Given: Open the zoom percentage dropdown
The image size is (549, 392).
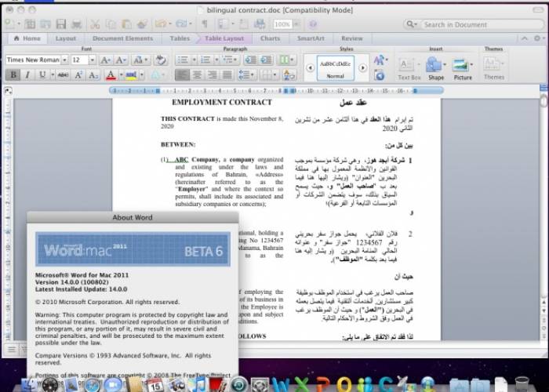Looking at the screenshot, I should 296,24.
